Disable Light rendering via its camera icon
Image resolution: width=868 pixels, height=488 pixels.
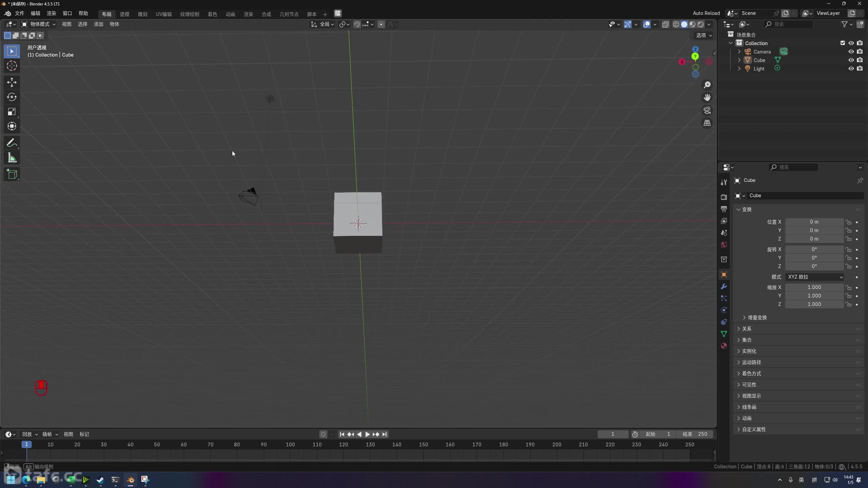click(860, 68)
